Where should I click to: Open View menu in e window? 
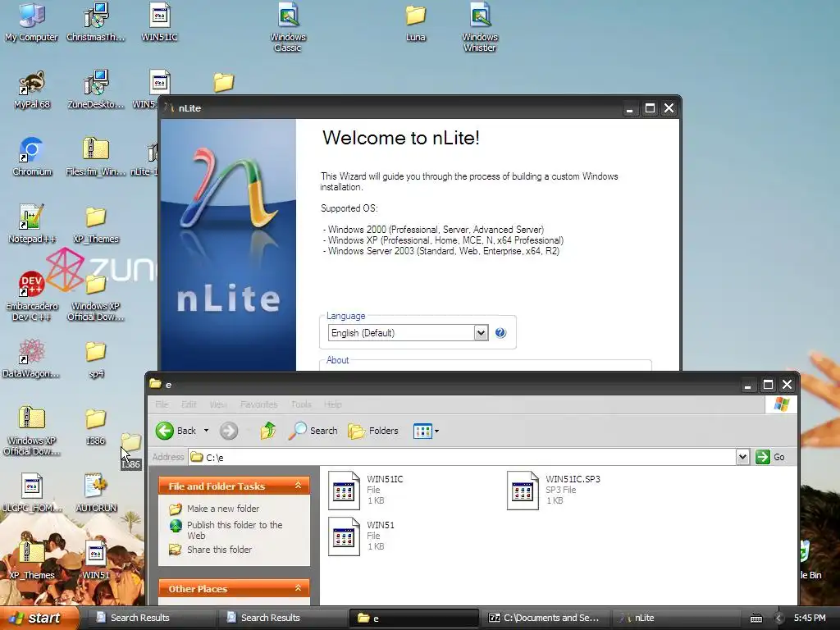coord(218,404)
